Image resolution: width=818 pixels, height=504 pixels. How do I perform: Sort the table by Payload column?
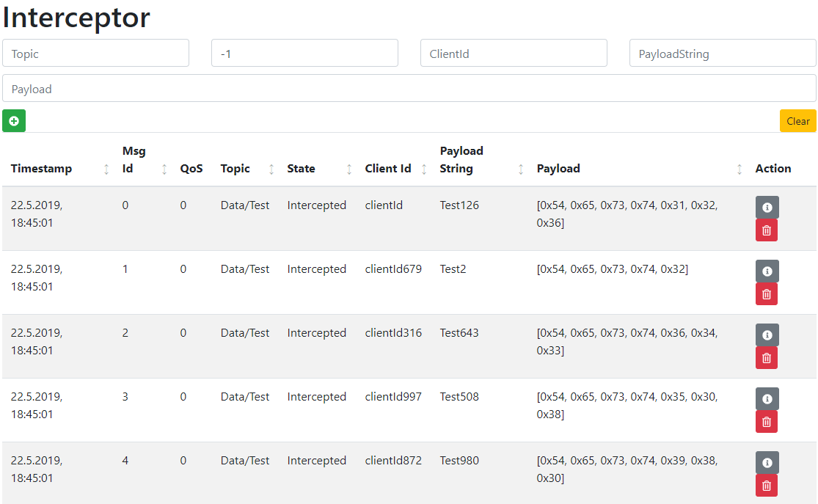click(739, 169)
